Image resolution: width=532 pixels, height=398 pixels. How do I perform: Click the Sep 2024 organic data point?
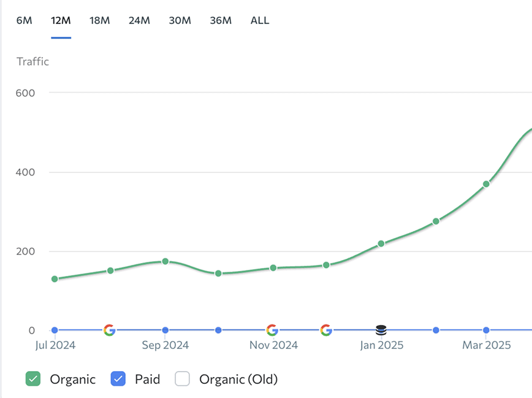pos(165,261)
